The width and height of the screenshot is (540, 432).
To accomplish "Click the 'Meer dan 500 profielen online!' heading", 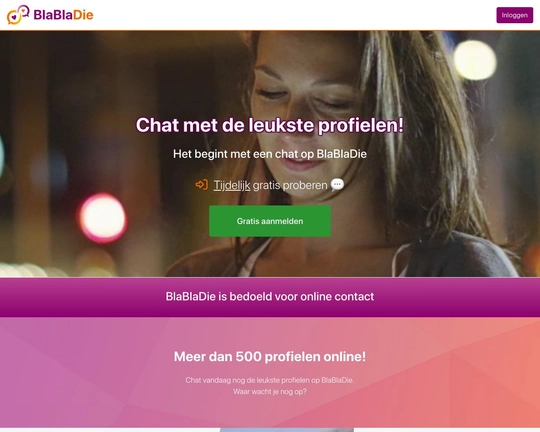I will 270,357.
